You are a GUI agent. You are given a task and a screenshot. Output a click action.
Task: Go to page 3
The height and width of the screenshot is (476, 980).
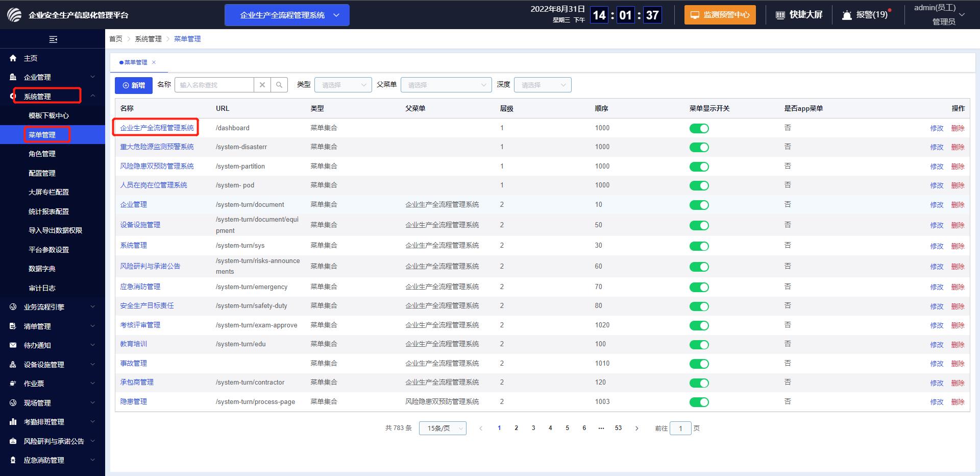pyautogui.click(x=533, y=429)
